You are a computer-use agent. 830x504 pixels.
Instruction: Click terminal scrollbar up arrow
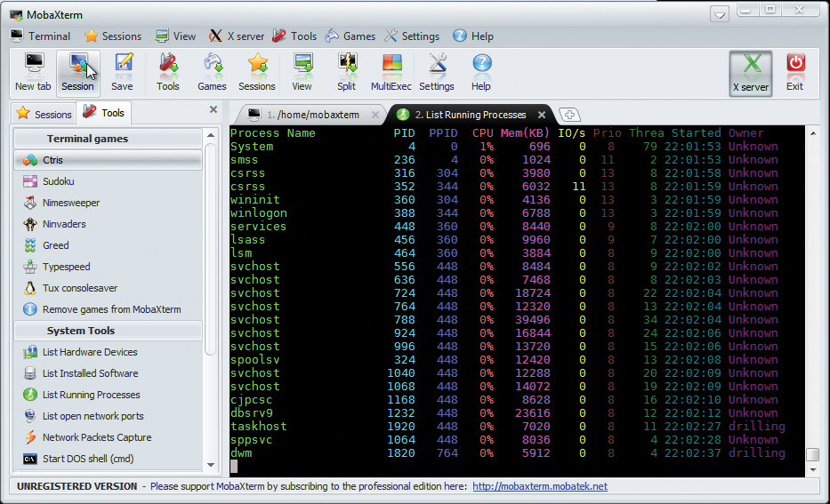(x=813, y=133)
